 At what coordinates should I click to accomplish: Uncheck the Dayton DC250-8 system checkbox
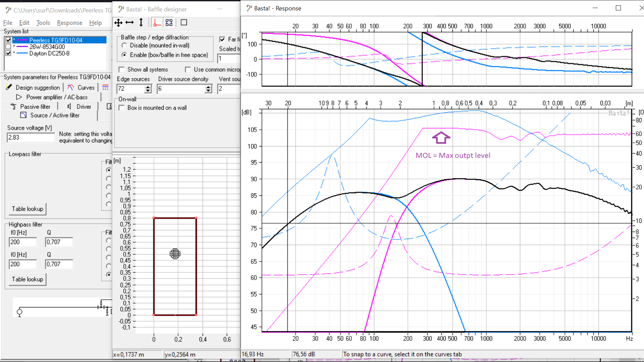pos(8,53)
